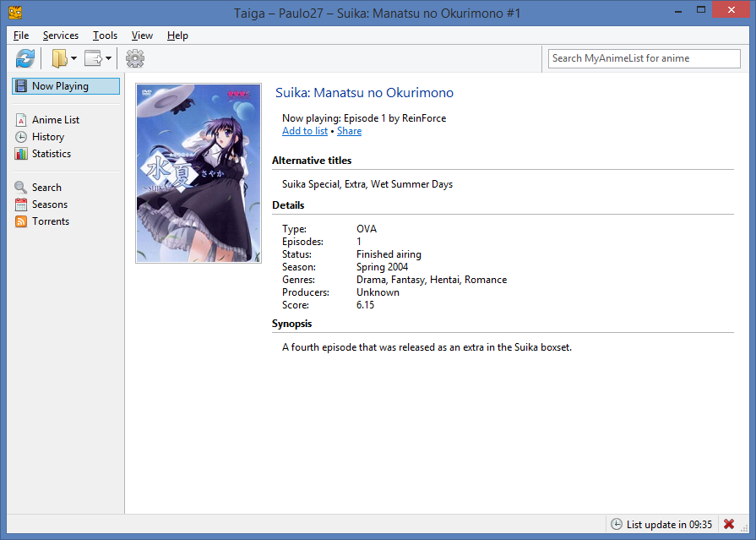Image resolution: width=756 pixels, height=540 pixels.
Task: Open the anime folders toolbar icon
Action: click(x=59, y=58)
